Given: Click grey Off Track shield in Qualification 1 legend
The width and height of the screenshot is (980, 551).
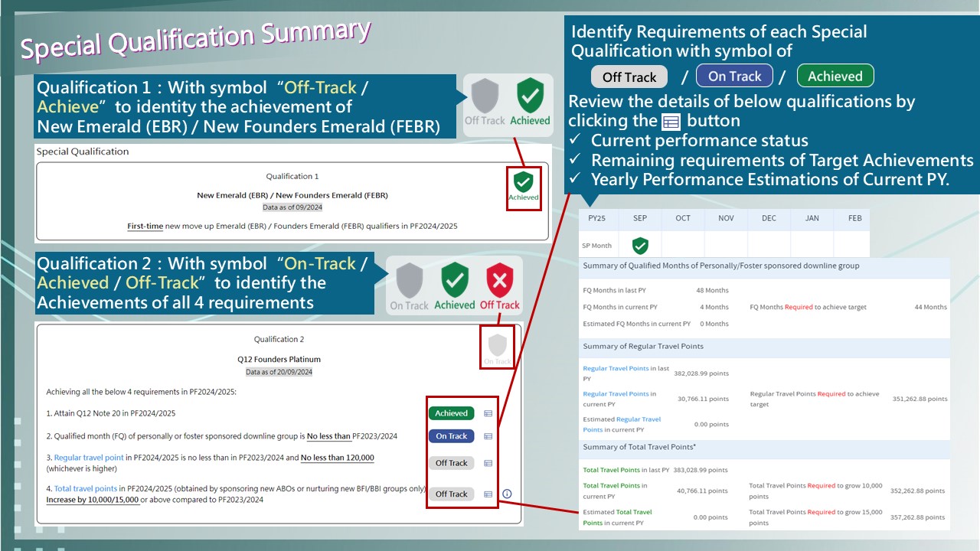Looking at the screenshot, I should [x=485, y=96].
